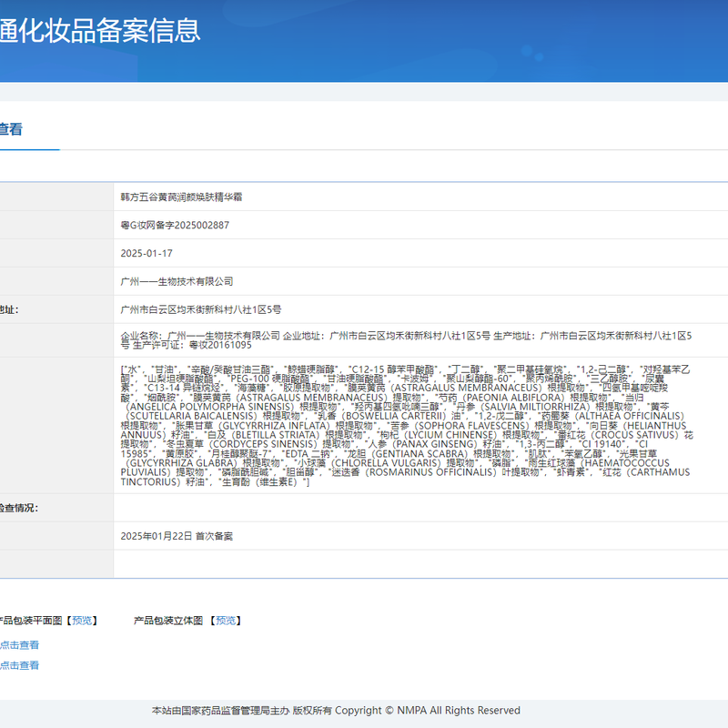
Task: Open 预览 link for 产品包装立体图
Action: pos(227,621)
